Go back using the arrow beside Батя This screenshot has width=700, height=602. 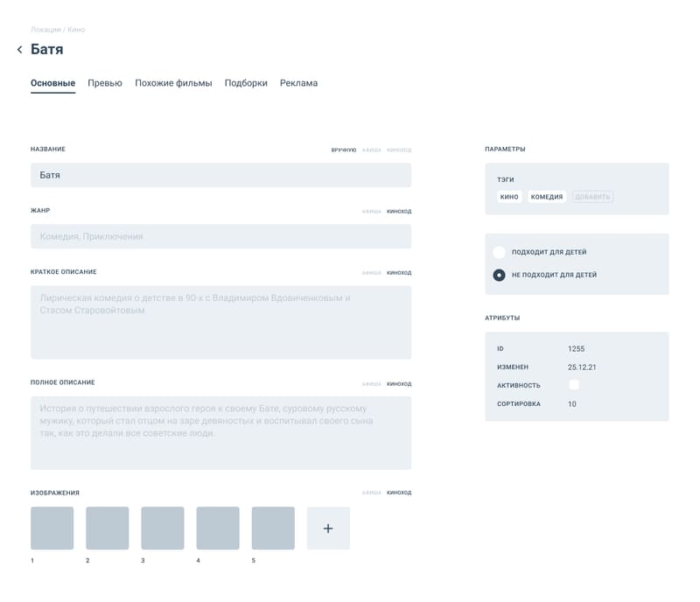coord(19,50)
